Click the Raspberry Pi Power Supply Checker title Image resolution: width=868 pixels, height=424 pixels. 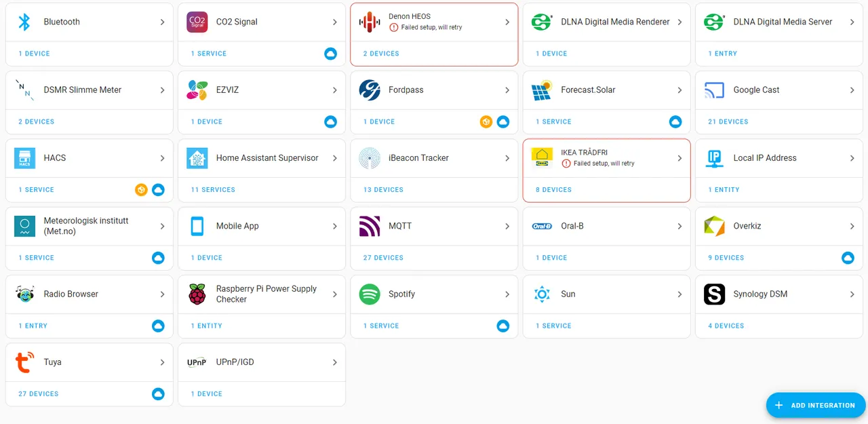[x=267, y=294]
